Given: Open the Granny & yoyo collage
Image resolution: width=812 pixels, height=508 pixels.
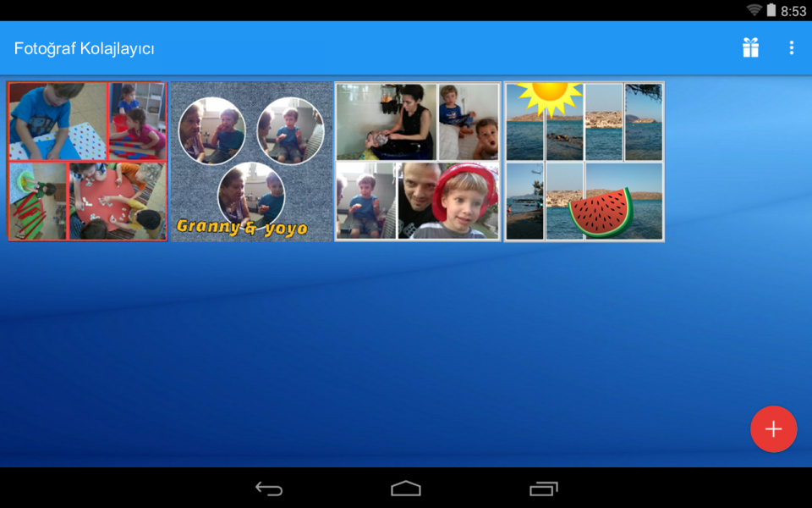Looking at the screenshot, I should tap(252, 161).
